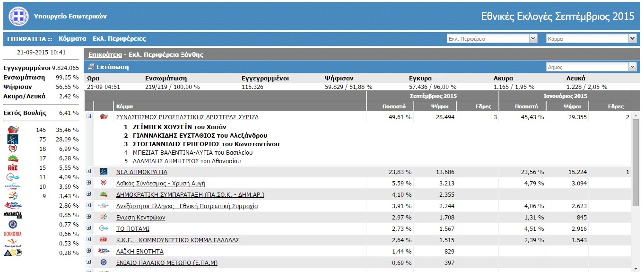Screen dimensions: 644x272
Task: Click the Χρυσή Αυγή party logo in table
Action: (104, 183)
